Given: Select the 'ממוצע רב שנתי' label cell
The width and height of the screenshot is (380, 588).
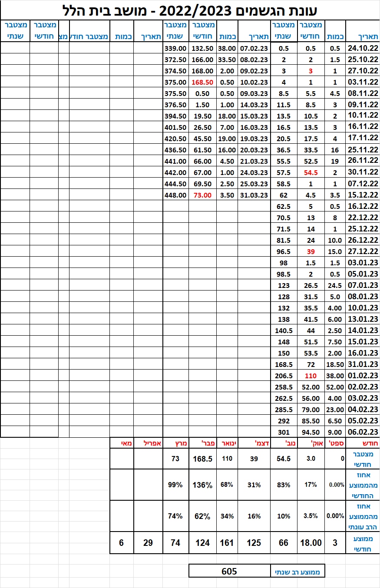Looking at the screenshot, I should (x=297, y=572).
